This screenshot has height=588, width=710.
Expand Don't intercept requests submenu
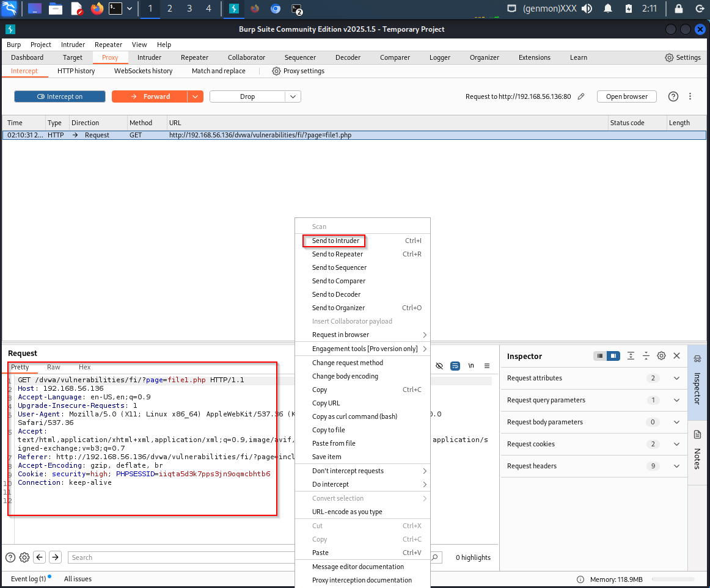(x=362, y=471)
